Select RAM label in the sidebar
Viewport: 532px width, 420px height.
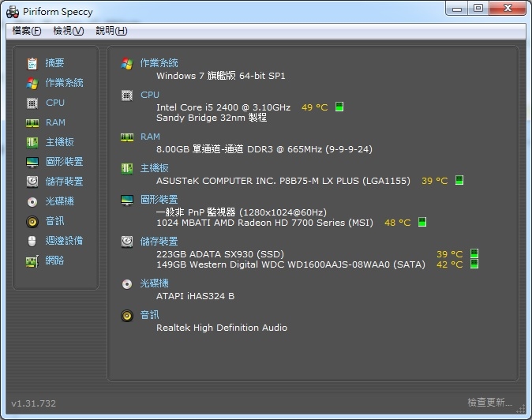point(55,122)
